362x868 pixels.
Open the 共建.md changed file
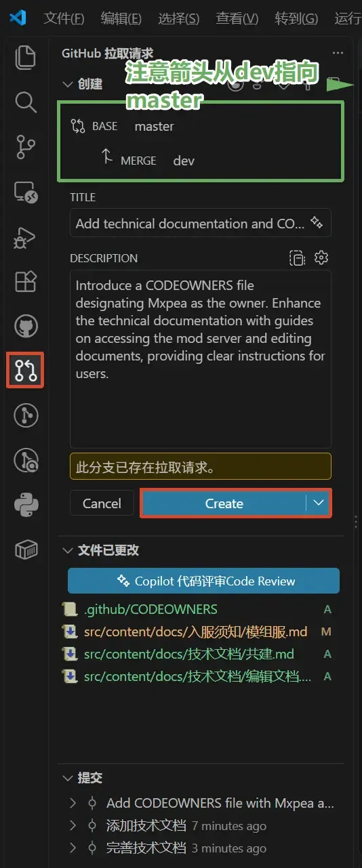point(189,654)
